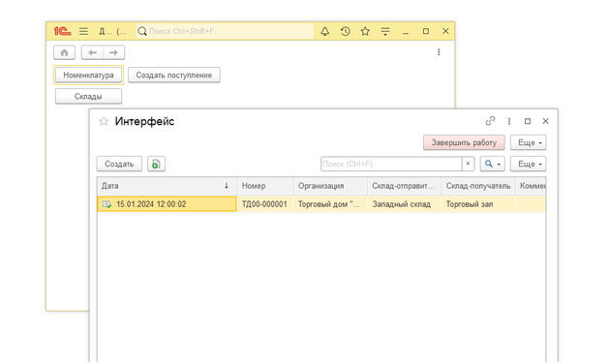Open Номенклатура button

[88, 76]
